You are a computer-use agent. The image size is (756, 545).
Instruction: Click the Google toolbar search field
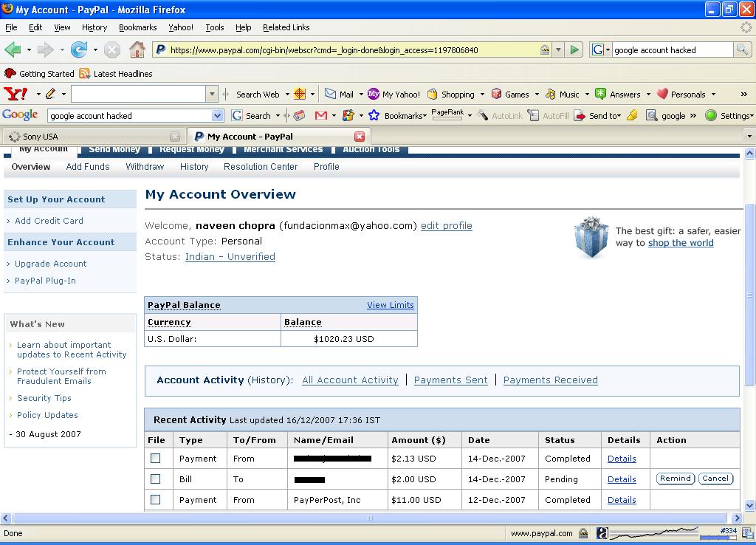[x=130, y=116]
